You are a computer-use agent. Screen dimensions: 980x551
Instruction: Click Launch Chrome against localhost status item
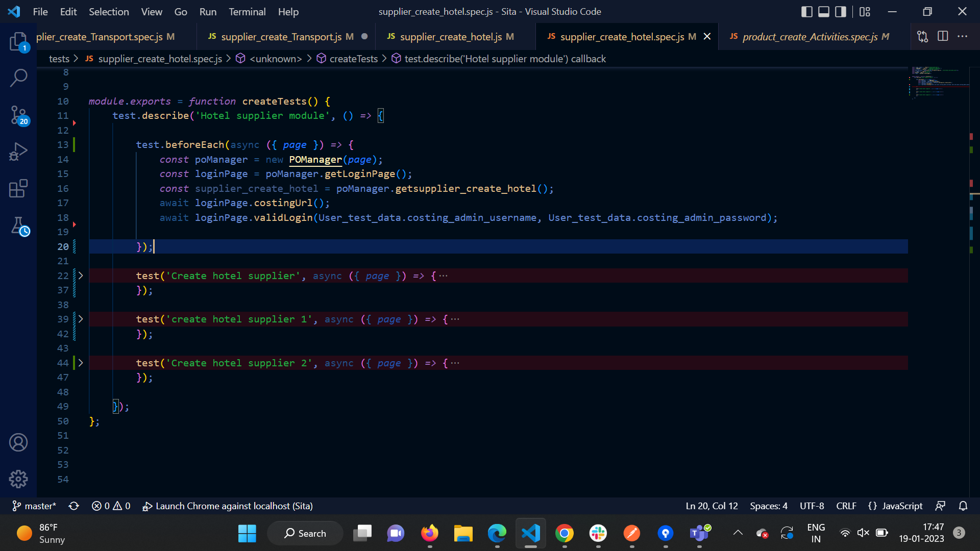click(x=228, y=506)
